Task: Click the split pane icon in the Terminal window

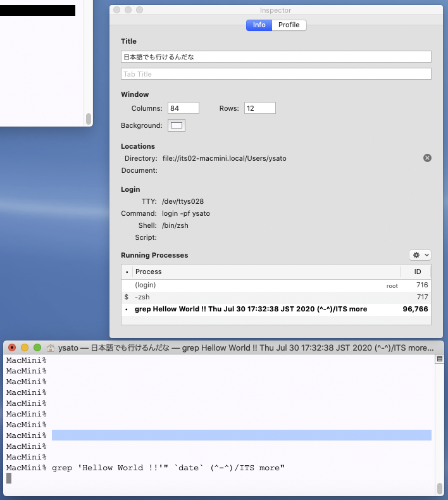Action: pyautogui.click(x=439, y=359)
